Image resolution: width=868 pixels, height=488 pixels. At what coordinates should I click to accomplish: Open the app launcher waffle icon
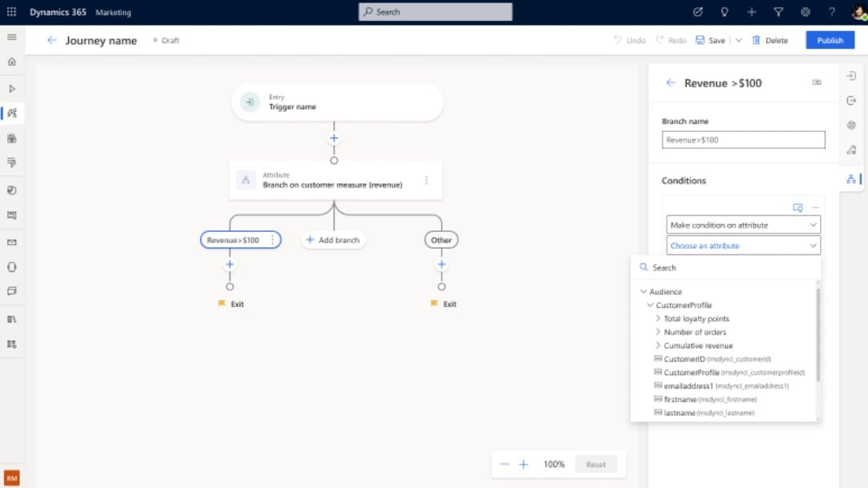pos(12,12)
